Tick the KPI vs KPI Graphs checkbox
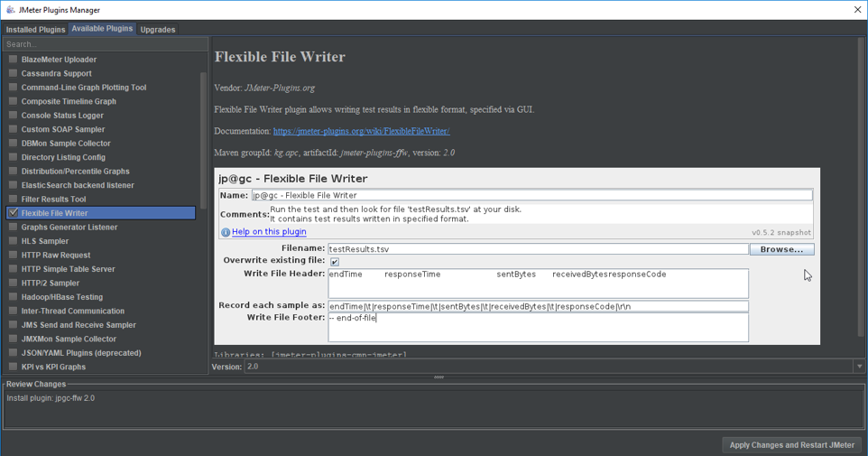 point(13,367)
